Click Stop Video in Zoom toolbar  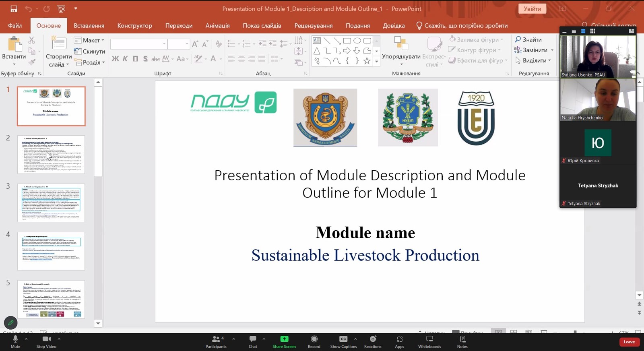[x=46, y=342]
